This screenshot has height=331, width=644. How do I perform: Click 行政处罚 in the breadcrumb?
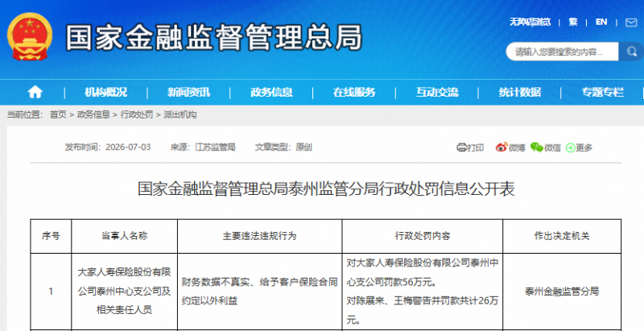pos(137,114)
